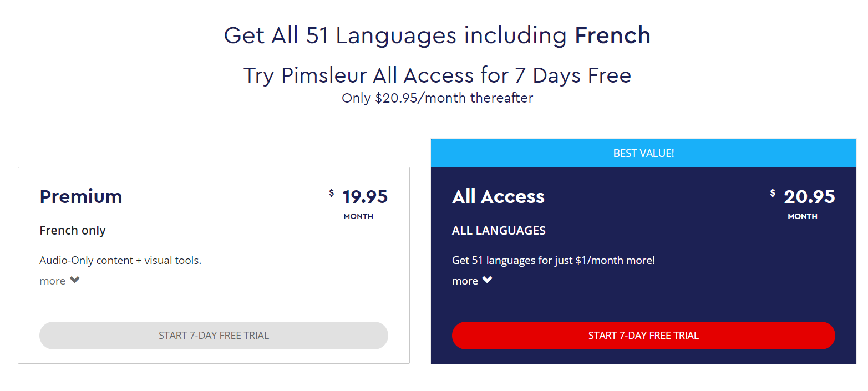This screenshot has width=868, height=391.
Task: Click the 'French only' label on the Premium card
Action: pyautogui.click(x=73, y=231)
